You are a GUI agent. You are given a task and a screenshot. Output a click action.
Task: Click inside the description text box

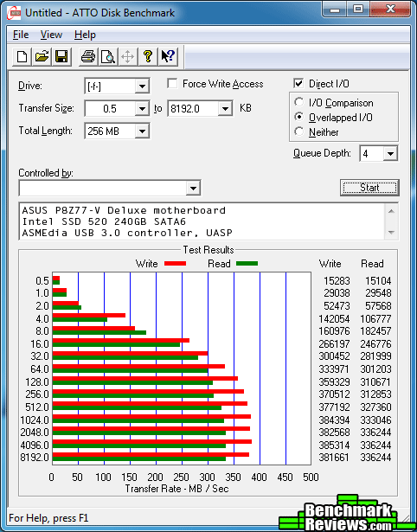[202, 221]
